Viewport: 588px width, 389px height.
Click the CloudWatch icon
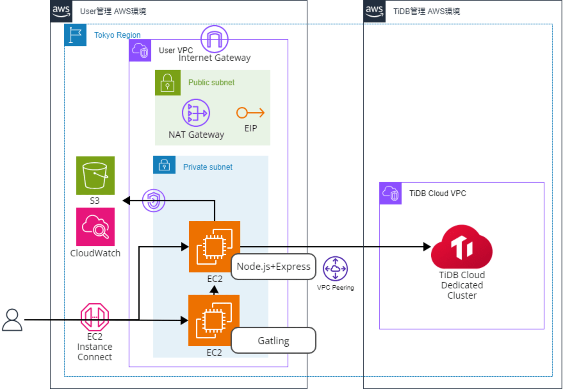95,227
